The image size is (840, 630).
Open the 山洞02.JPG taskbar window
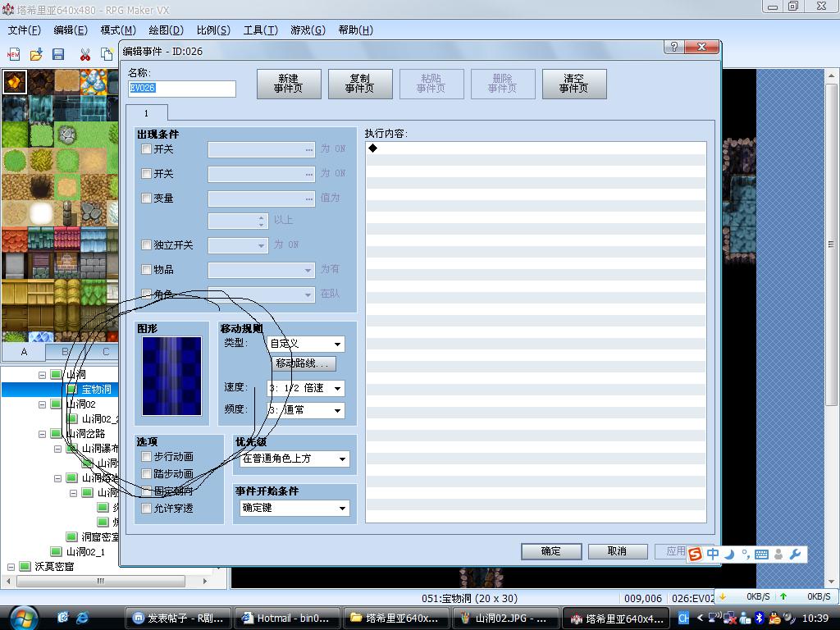click(x=505, y=619)
